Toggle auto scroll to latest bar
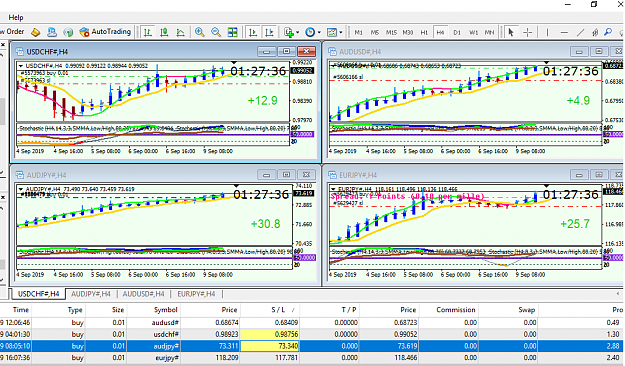Viewport: 625px width, 366px height. pos(252,32)
